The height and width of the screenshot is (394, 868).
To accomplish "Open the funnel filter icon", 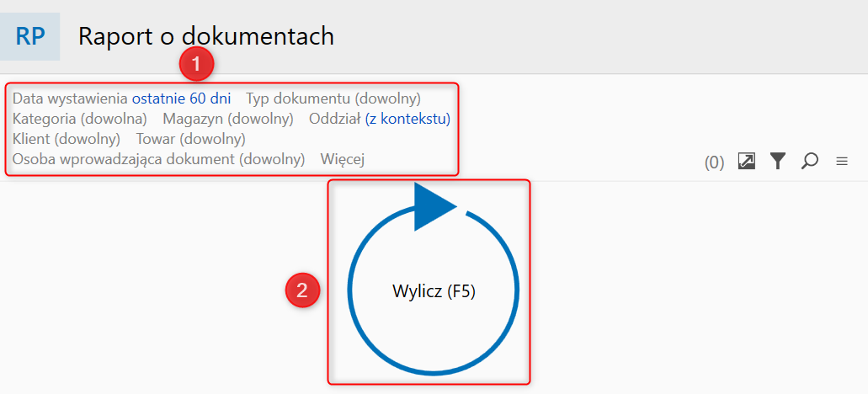I will pos(778,161).
